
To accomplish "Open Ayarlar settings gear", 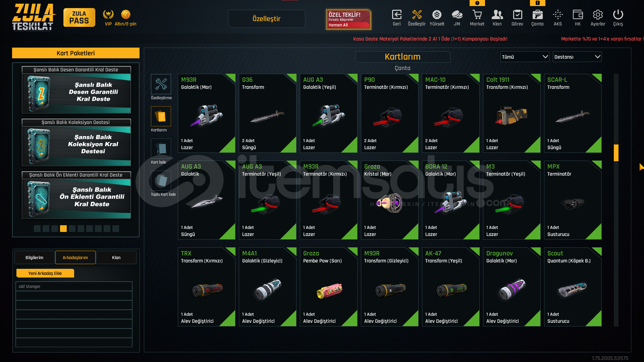I will (598, 15).
